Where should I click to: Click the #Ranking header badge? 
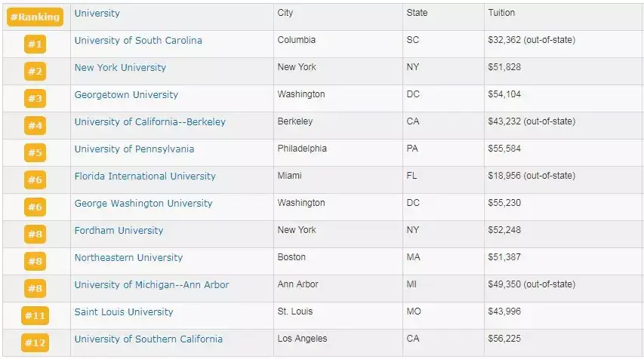35,17
